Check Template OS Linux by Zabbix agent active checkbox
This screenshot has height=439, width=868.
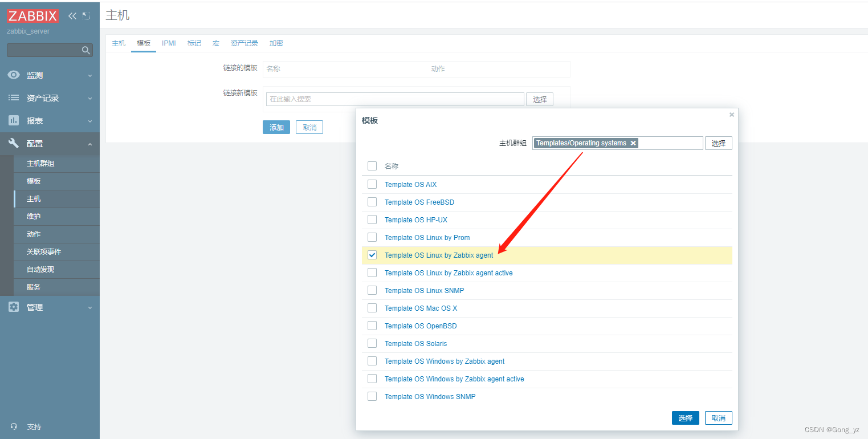click(x=372, y=273)
